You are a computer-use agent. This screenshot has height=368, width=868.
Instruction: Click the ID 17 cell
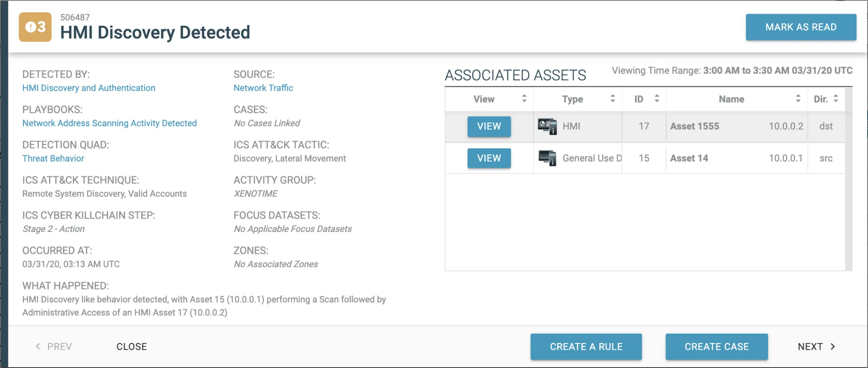point(644,126)
